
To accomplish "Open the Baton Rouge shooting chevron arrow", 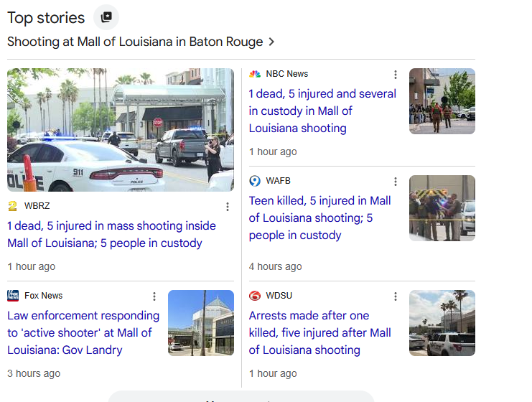I will (271, 42).
